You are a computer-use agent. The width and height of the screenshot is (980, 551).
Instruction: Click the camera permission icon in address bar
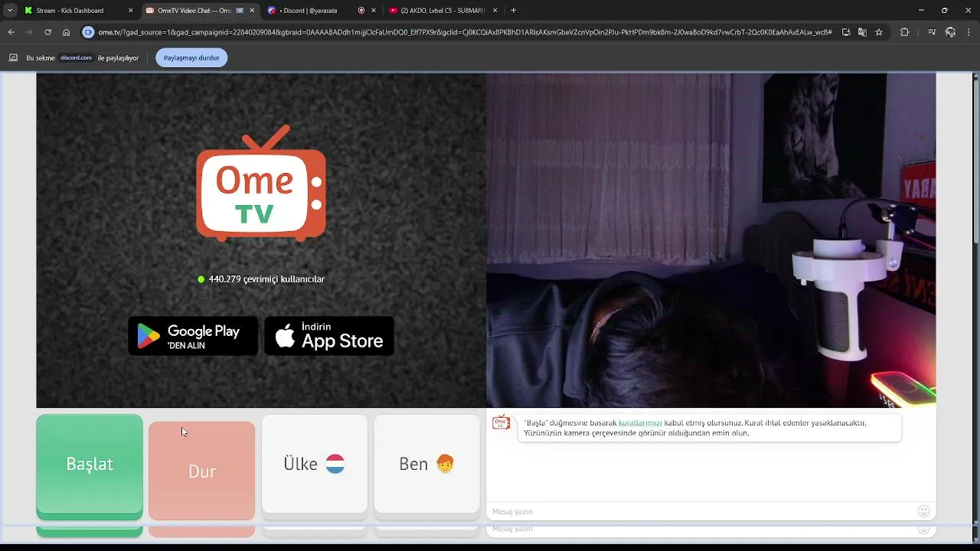click(x=88, y=32)
